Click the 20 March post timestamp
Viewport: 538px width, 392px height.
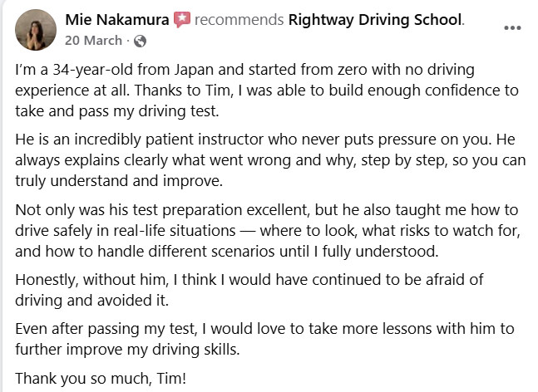92,41
